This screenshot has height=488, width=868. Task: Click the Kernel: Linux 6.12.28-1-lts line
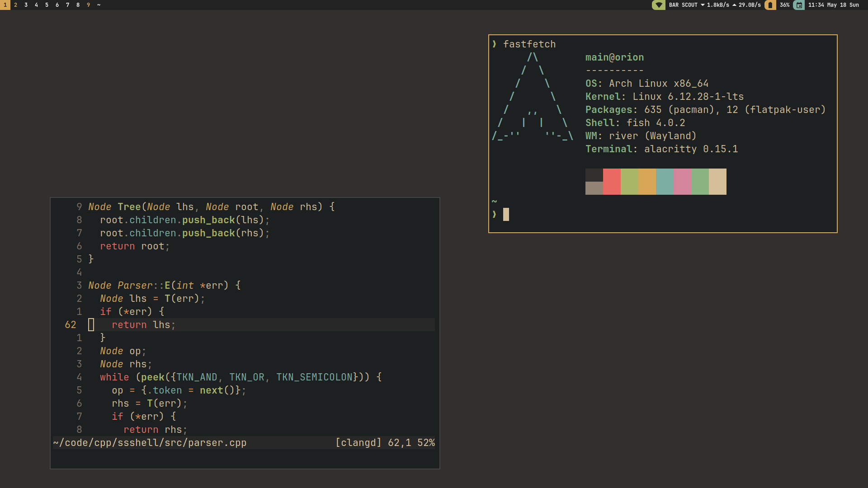(665, 97)
